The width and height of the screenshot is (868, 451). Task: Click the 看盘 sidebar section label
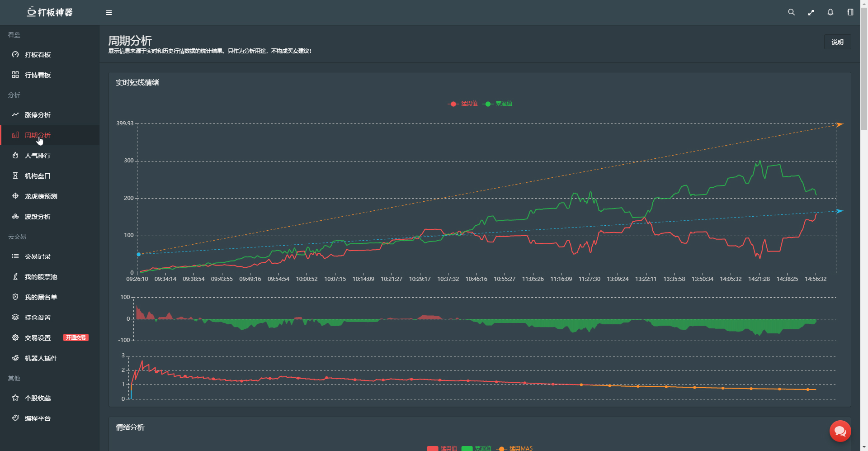tap(14, 35)
